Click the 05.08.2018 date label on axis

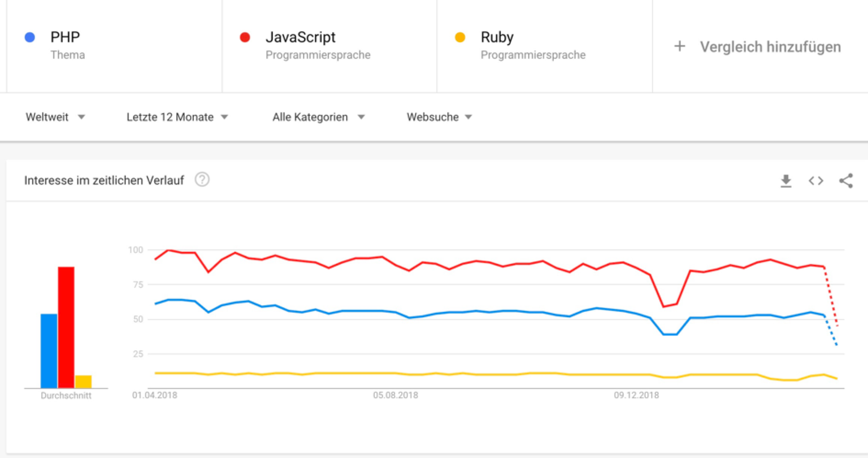396,395
